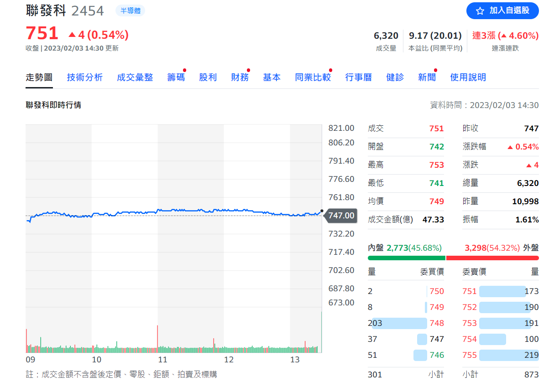Screen dimensions: 549x392
Task: Click the 聯發科即時行情 chart title
Action: 53,105
